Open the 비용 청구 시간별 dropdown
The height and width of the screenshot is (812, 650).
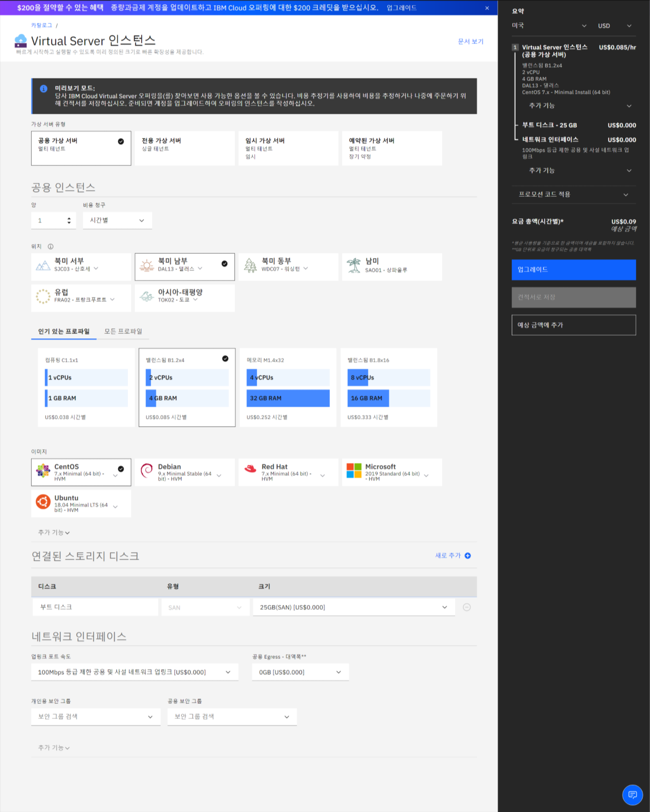click(x=117, y=220)
